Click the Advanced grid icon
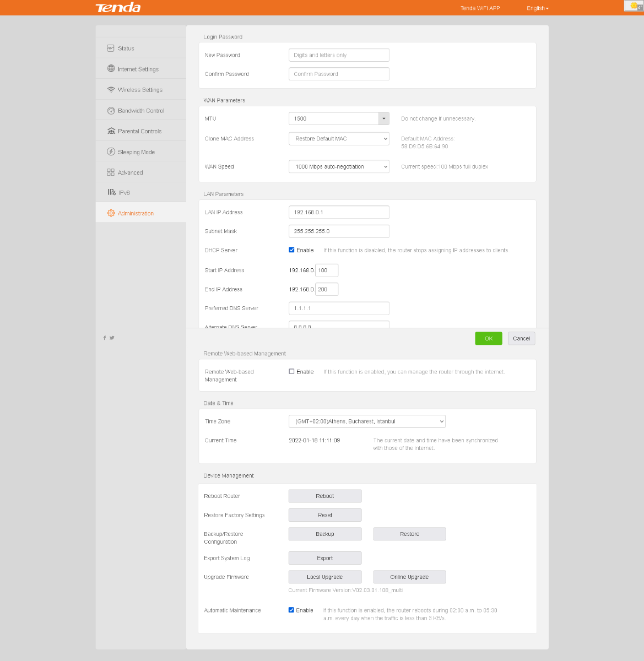 click(x=111, y=172)
